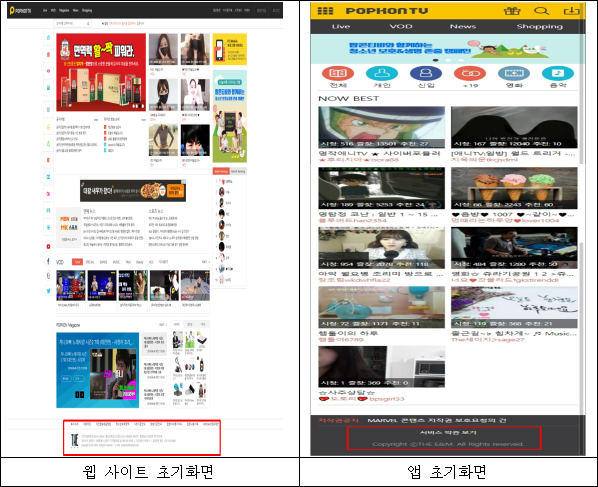Click the next arrow on the website magazine banner
This screenshot has width=598, height=487.
pyautogui.click(x=82, y=395)
